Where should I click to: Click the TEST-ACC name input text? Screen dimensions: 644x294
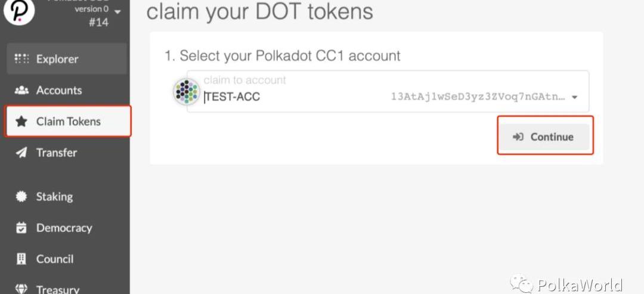(233, 97)
